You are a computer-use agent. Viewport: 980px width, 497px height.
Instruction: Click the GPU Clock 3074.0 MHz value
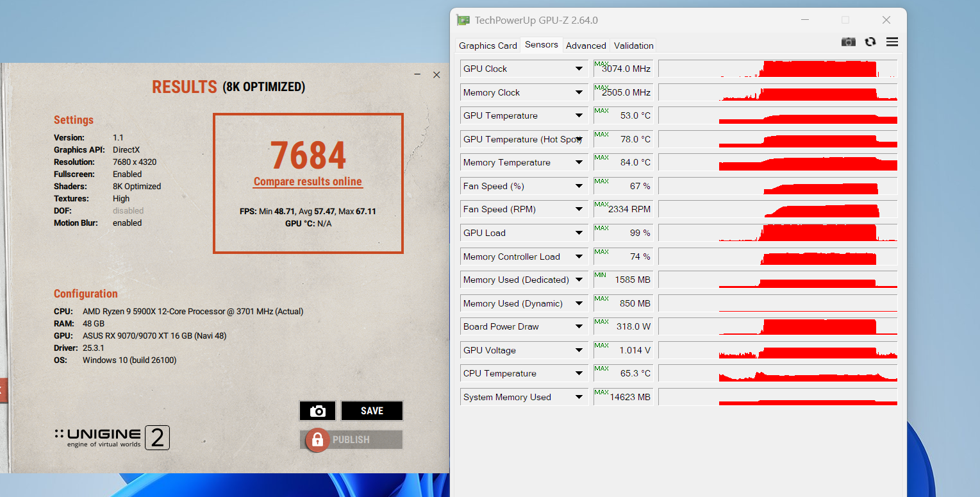click(623, 69)
